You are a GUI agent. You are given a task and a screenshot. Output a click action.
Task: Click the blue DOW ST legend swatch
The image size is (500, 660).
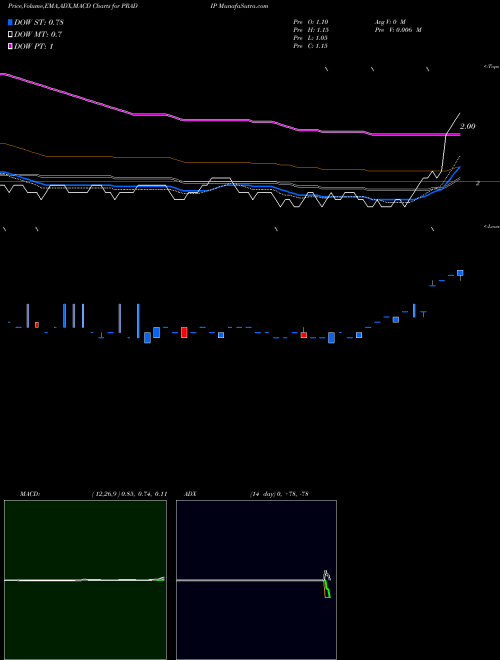[11, 22]
